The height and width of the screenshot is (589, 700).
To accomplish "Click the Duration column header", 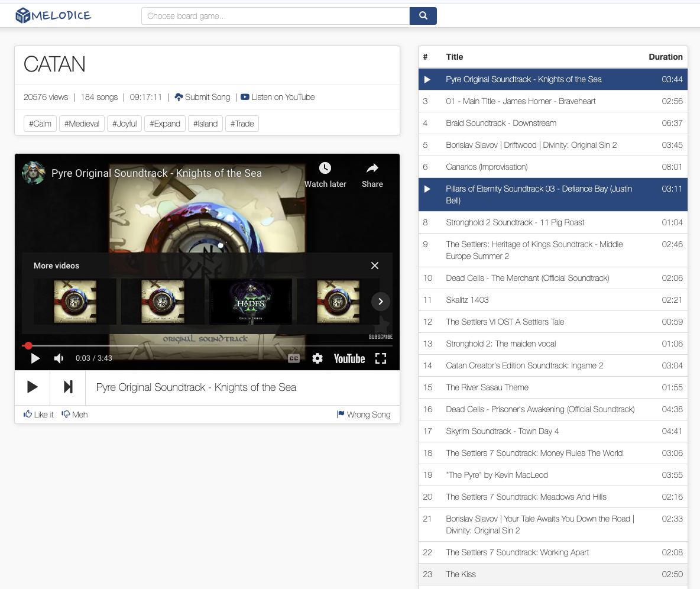I will click(665, 57).
